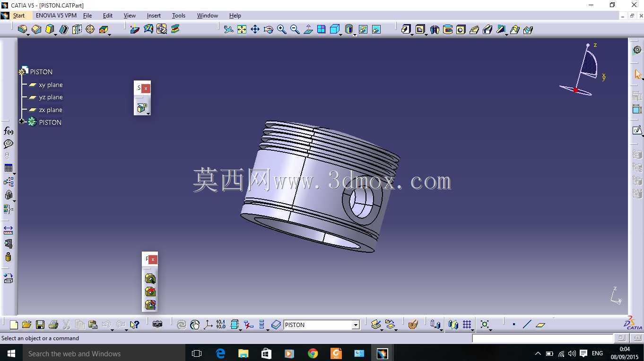Open the Window menu
Screen dimensions: 644x361
coord(208,16)
